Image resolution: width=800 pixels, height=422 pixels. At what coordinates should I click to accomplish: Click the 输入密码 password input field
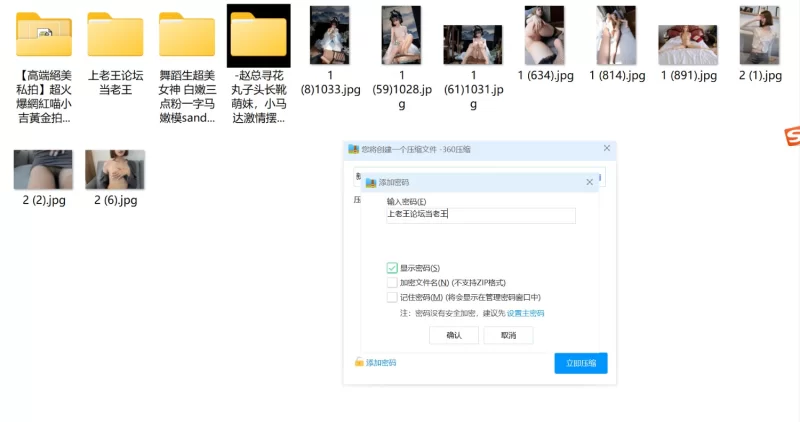tap(481, 215)
